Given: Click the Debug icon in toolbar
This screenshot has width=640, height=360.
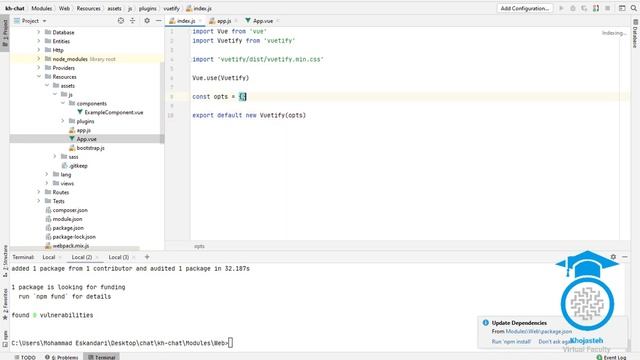Looking at the screenshot, I should (573, 8).
